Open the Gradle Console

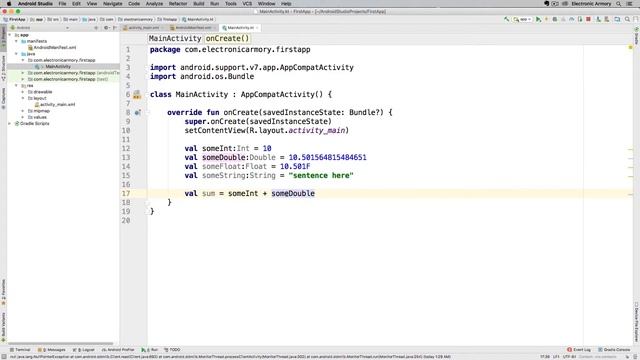click(x=614, y=350)
